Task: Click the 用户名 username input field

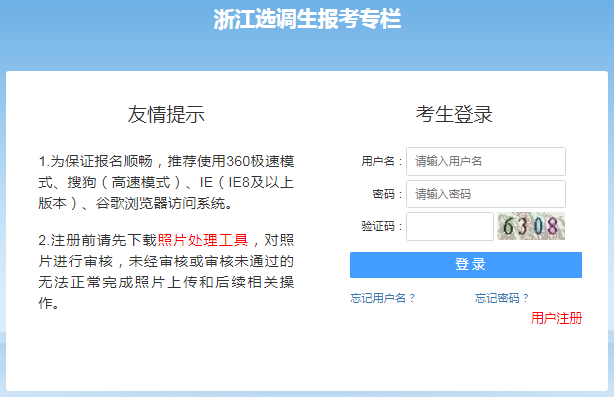Action: point(486,161)
